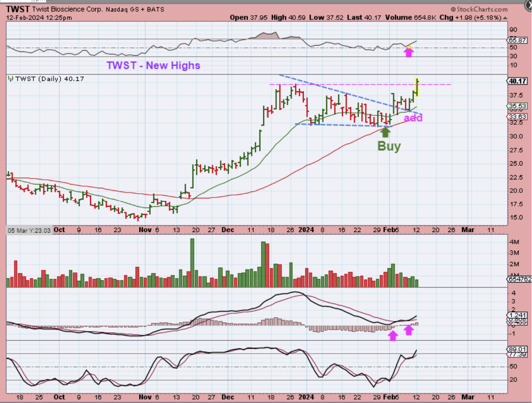Click the -1 label on MACD axis
The height and width of the screenshot is (403, 532).
point(513,334)
